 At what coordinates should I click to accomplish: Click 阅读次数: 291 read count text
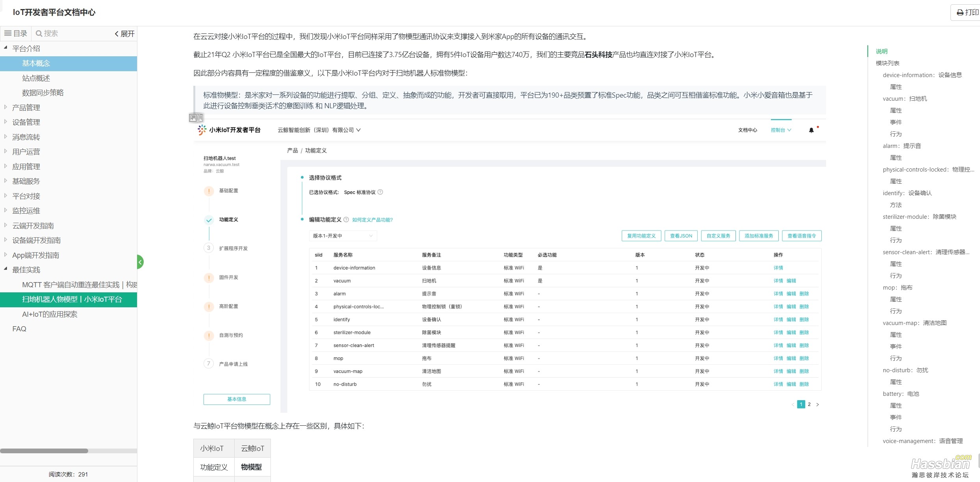tap(69, 474)
